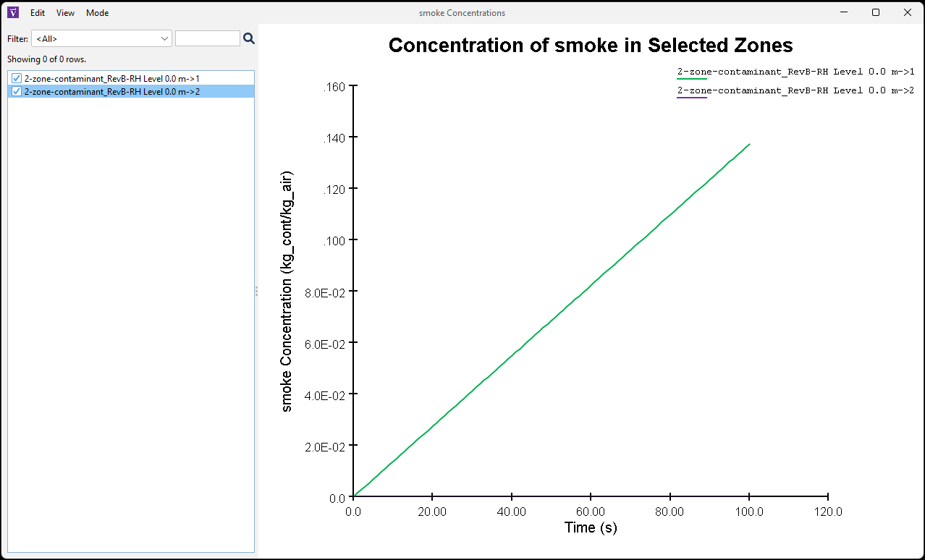Open the Edit menu

(37, 12)
